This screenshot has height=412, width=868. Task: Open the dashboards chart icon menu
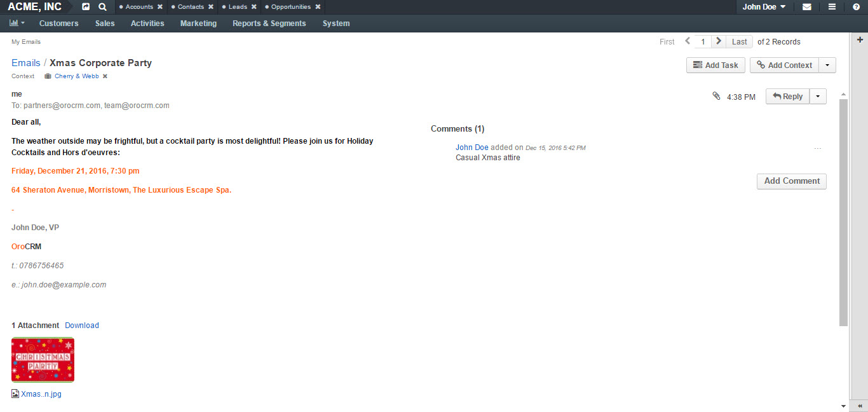click(17, 23)
